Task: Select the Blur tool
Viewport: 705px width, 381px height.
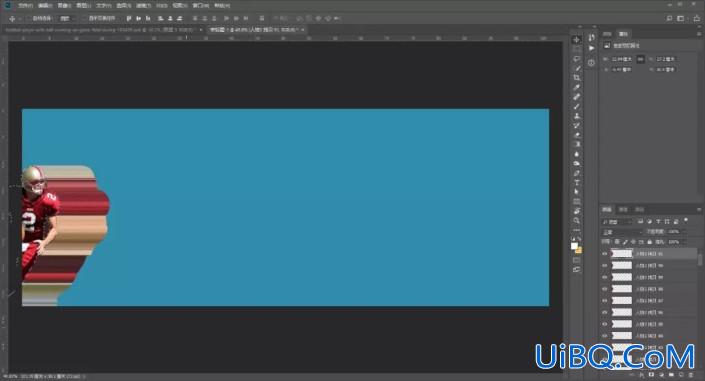Action: click(x=576, y=154)
